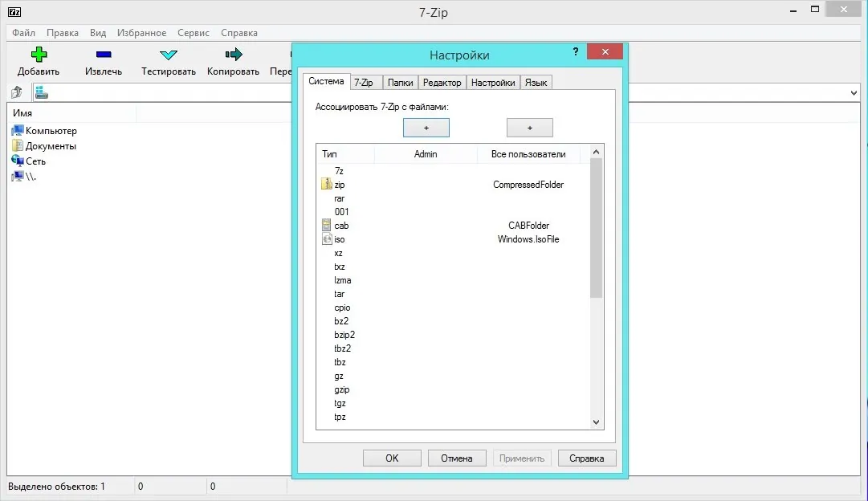The image size is (868, 501).
Task: Click the file type list scrollbar thumb
Action: pyautogui.click(x=596, y=228)
